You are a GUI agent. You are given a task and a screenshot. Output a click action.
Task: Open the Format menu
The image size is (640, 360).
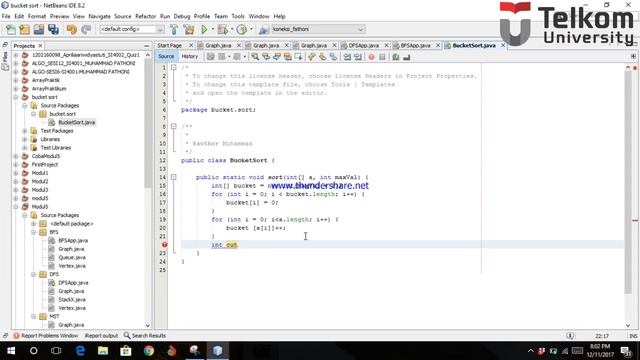37,16
